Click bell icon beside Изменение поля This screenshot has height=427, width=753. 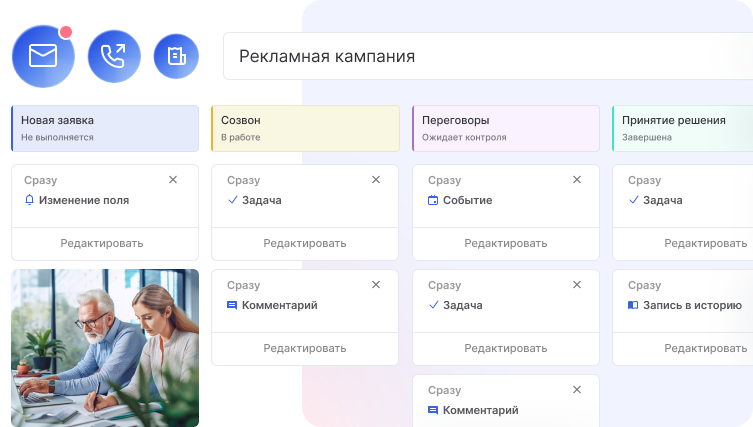pos(29,200)
